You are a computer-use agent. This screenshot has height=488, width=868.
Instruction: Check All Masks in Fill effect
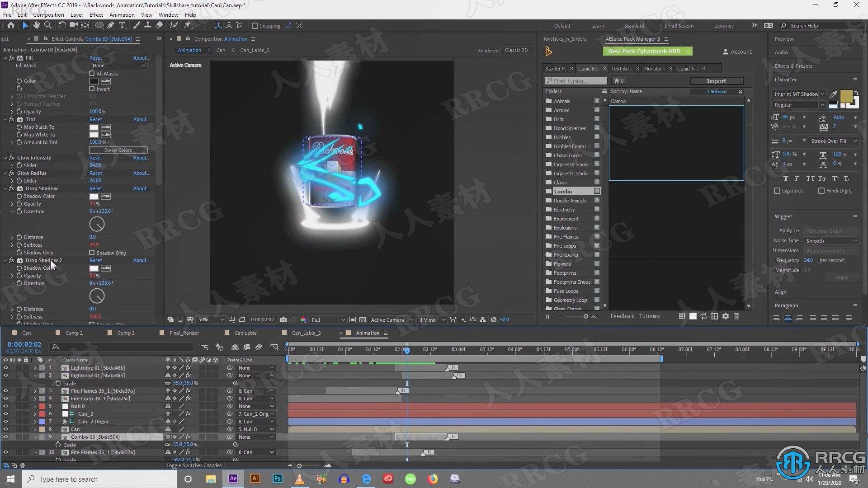(x=92, y=73)
